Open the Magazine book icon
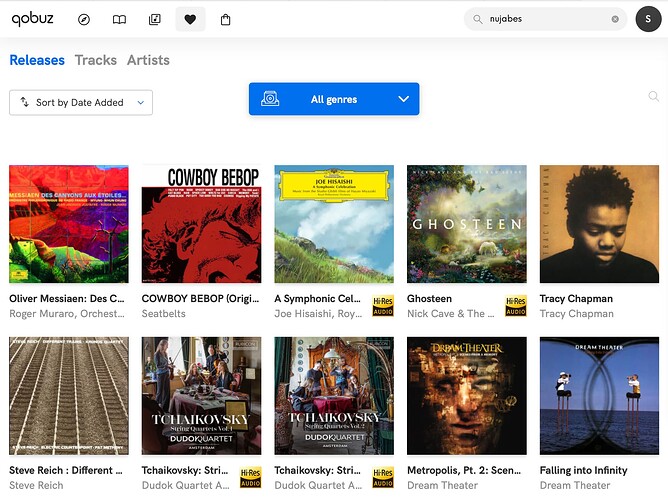668x500 pixels. [119, 20]
